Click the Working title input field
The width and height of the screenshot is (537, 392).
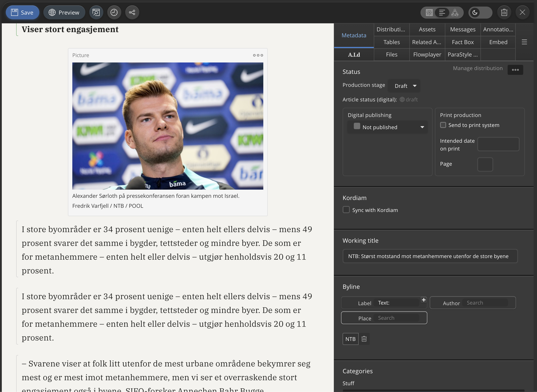tap(430, 256)
